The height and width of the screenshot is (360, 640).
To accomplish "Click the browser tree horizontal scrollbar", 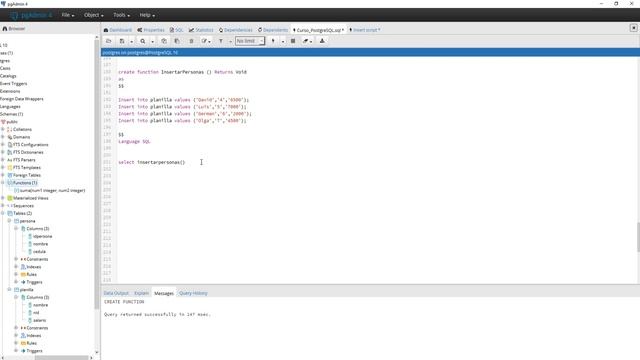I will tap(61, 358).
